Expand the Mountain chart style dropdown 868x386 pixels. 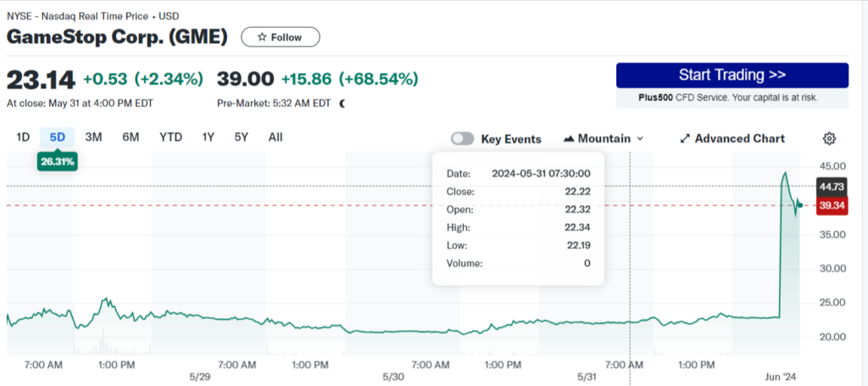(x=640, y=138)
